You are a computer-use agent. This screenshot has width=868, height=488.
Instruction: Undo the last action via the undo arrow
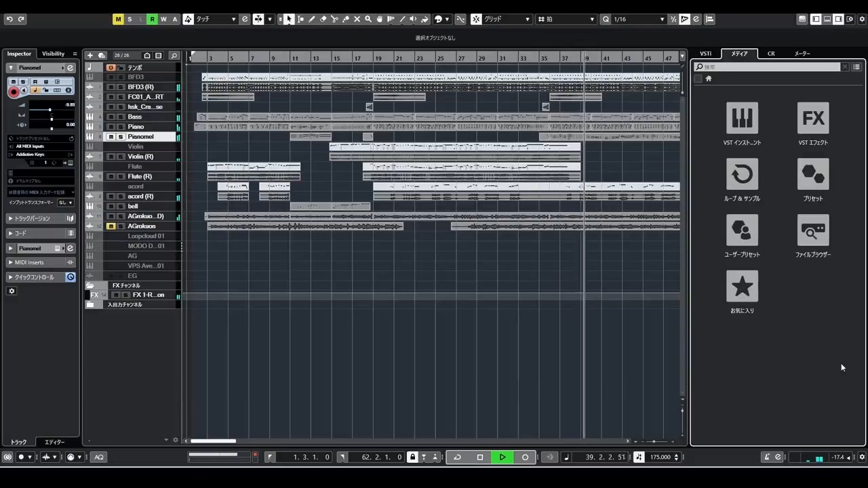(9, 19)
